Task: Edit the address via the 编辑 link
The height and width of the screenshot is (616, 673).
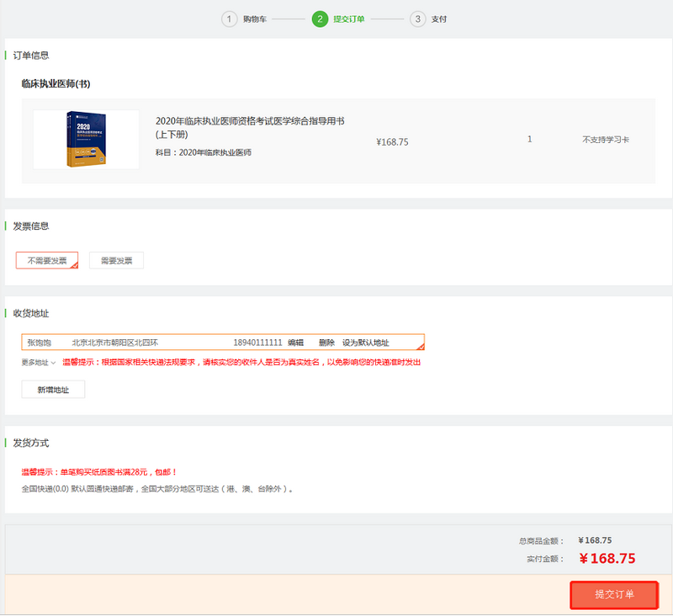Action: 296,343
